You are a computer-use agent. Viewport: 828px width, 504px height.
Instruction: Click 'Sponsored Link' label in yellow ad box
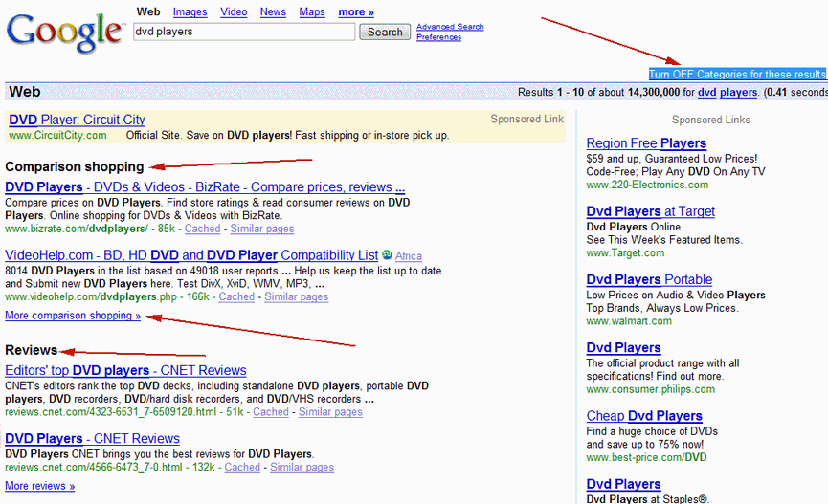click(x=527, y=120)
